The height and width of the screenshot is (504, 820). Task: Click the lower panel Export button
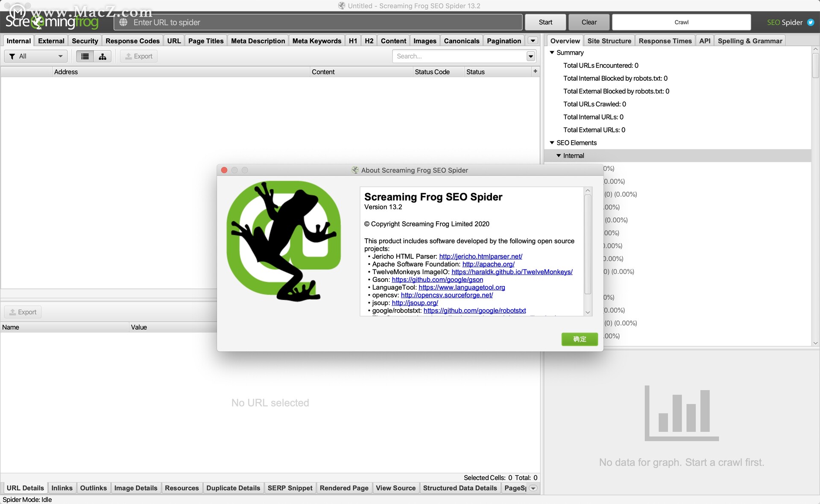(x=23, y=312)
